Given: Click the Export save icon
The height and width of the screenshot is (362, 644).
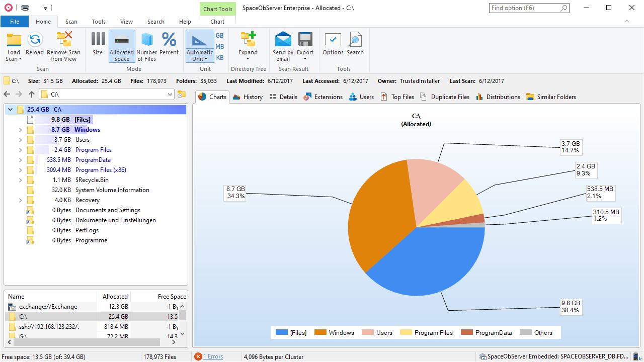Looking at the screenshot, I should [x=305, y=40].
